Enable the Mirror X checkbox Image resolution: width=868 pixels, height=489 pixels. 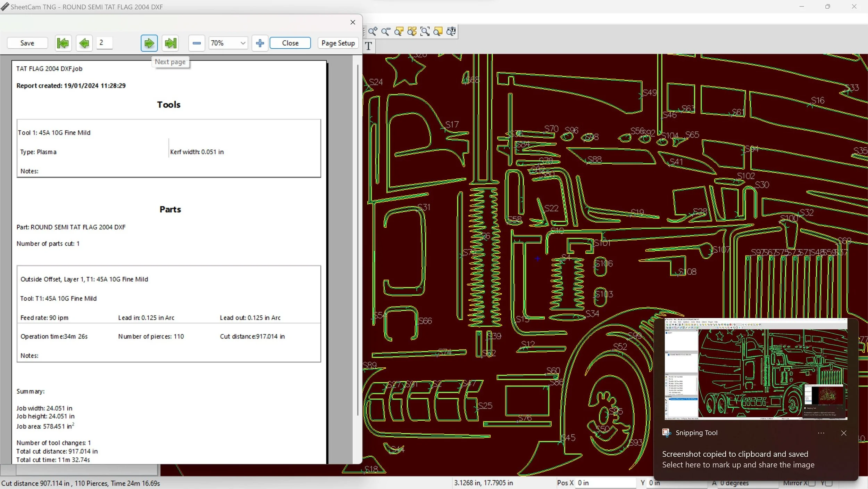click(812, 483)
